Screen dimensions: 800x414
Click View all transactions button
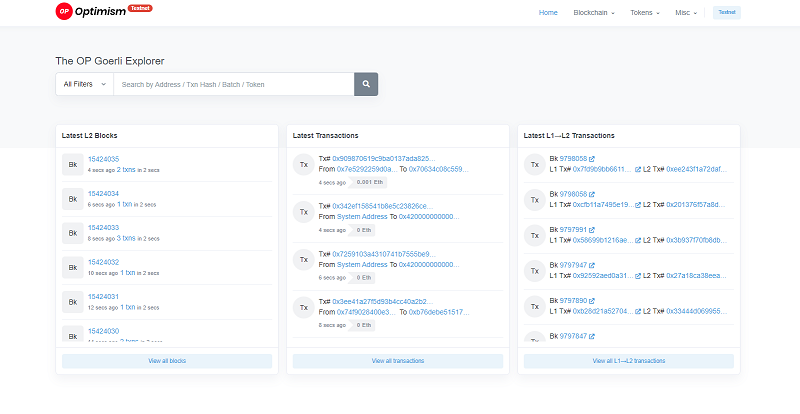click(398, 360)
